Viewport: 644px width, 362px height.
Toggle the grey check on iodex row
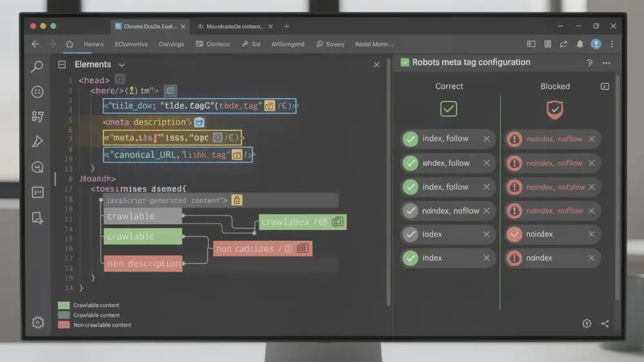pyautogui.click(x=410, y=234)
